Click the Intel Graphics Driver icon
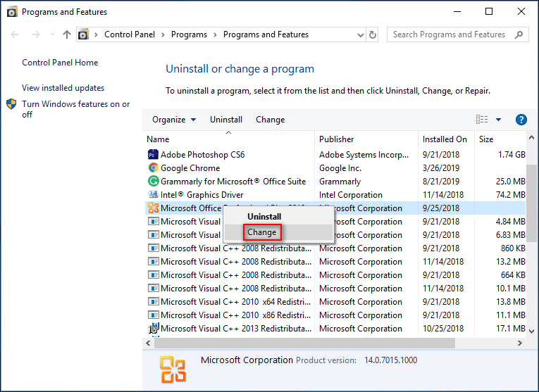Image resolution: width=539 pixels, height=392 pixels. pyautogui.click(x=153, y=195)
